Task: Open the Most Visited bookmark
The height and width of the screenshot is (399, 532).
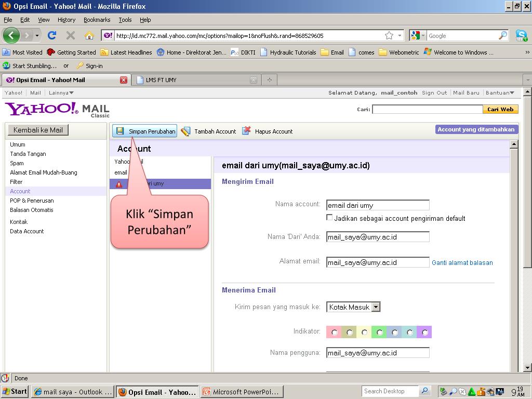Action: click(x=22, y=52)
